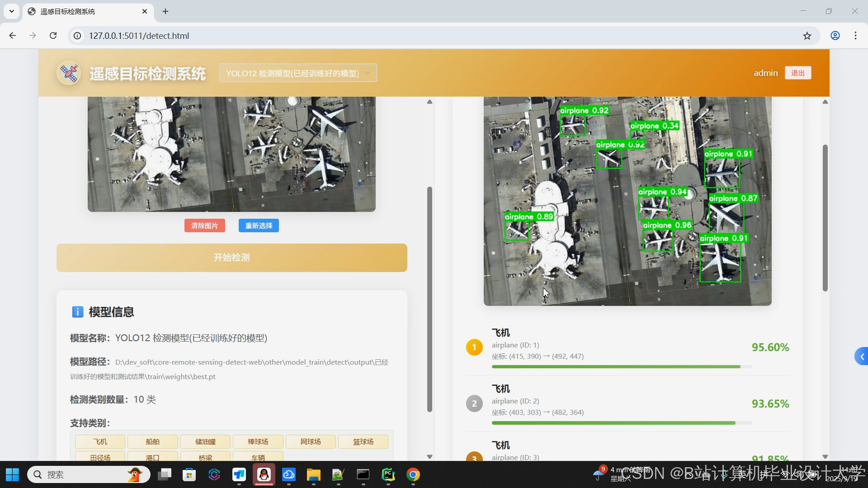Image resolution: width=868 pixels, height=488 pixels.
Task: Open the Chrome profile icon
Action: [x=835, y=36]
